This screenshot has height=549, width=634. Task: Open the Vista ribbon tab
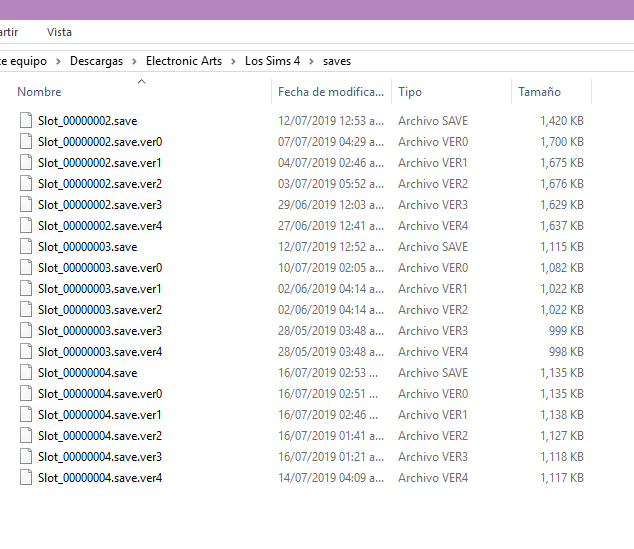click(59, 32)
